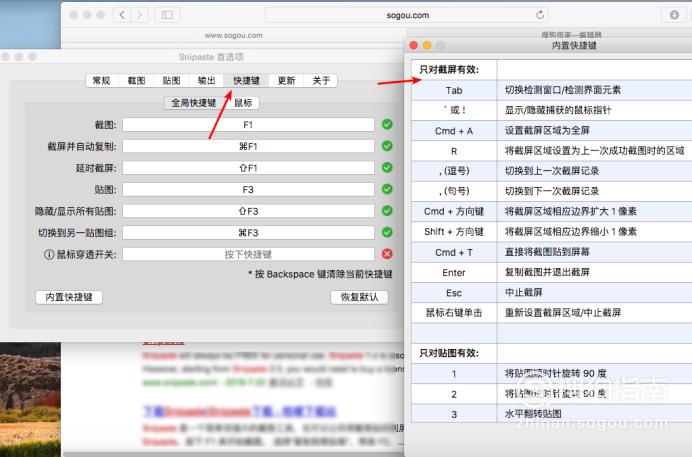Click green check icon beside 隐藏/显示所有贴图
Image resolution: width=692 pixels, height=457 pixels.
pos(387,211)
